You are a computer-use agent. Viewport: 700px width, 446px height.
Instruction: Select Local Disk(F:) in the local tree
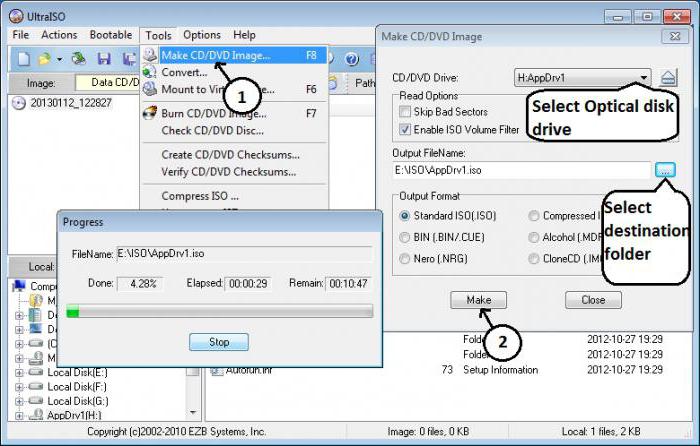coord(77,387)
